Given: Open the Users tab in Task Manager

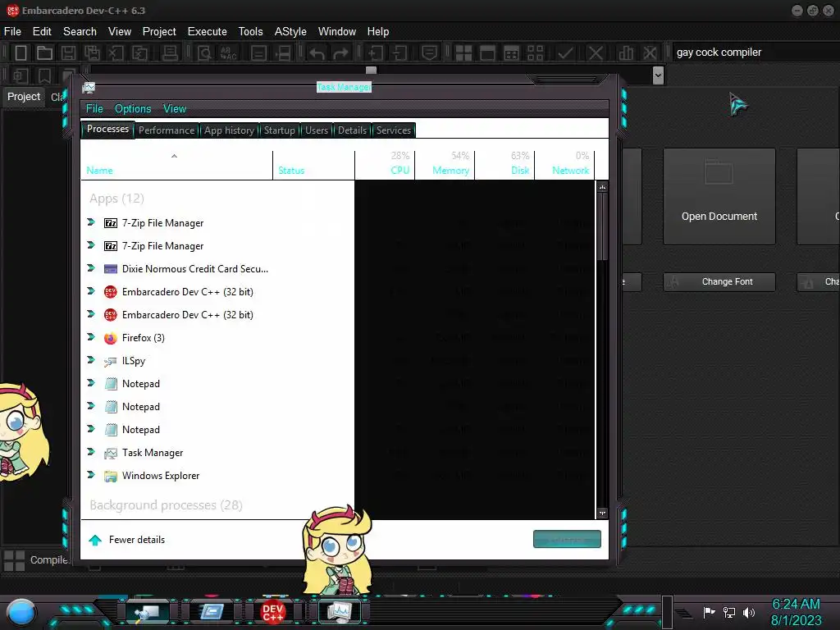Looking at the screenshot, I should (317, 130).
